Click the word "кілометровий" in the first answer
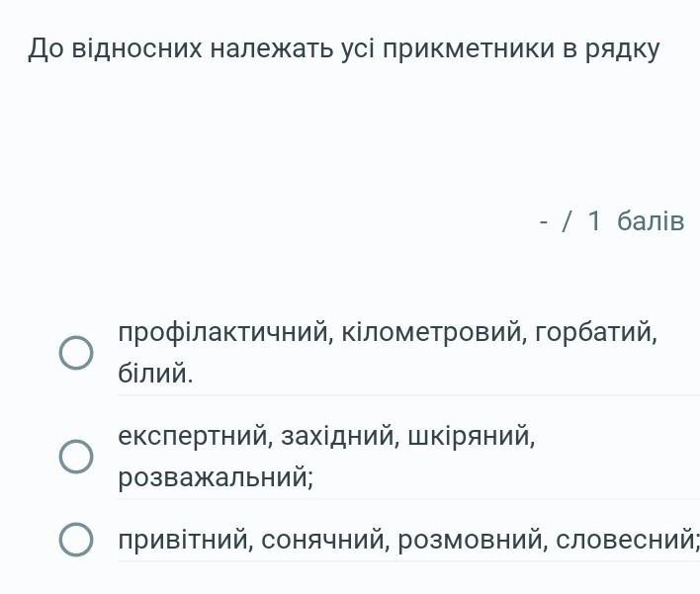Screen dimensions: 700x594 click(432, 332)
